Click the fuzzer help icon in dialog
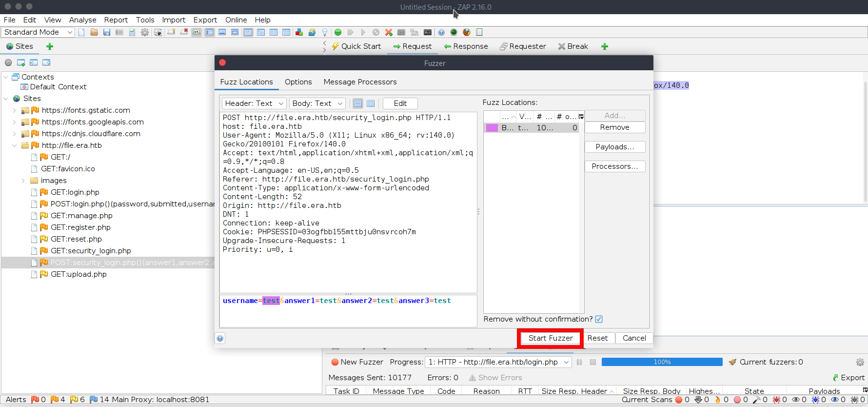The height and width of the screenshot is (407, 868). (220, 338)
